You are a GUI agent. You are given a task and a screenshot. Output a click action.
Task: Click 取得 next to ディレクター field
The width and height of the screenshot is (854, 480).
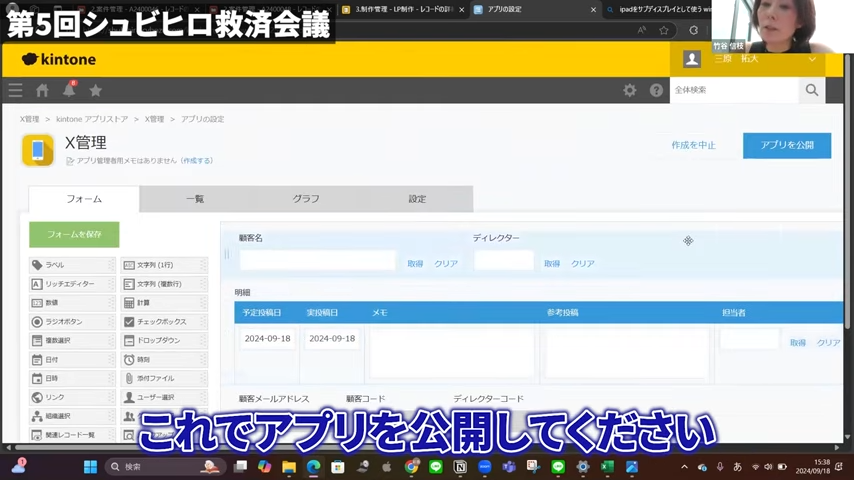click(552, 263)
